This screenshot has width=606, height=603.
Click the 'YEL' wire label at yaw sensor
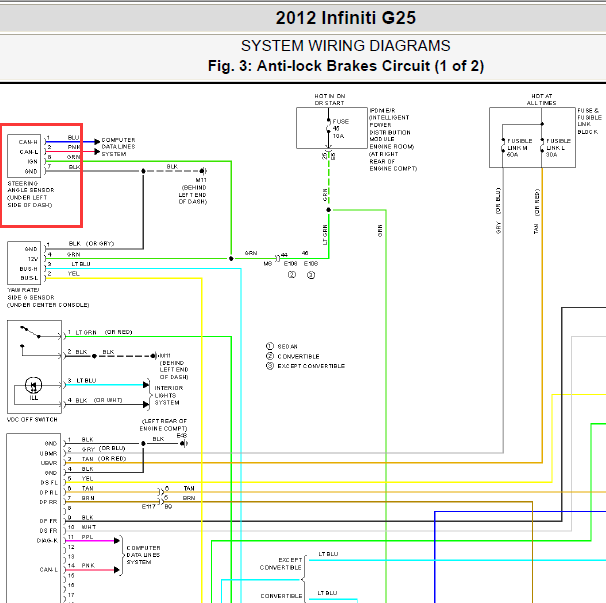(x=73, y=273)
